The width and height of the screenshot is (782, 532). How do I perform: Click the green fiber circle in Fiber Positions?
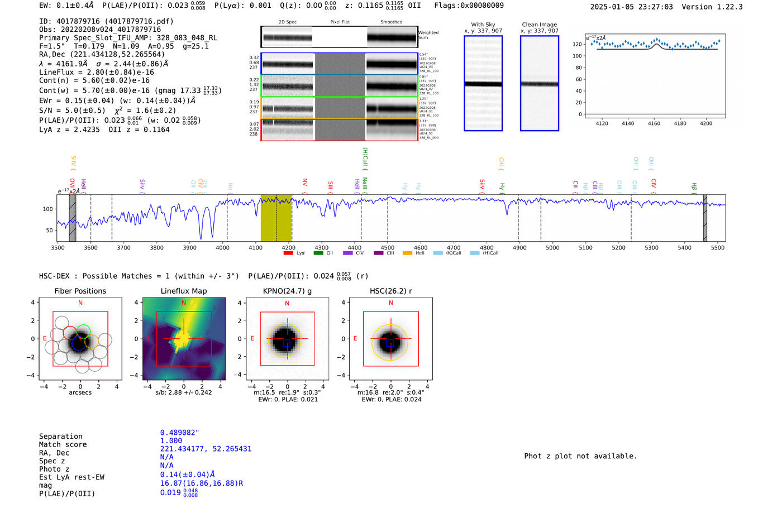click(83, 331)
